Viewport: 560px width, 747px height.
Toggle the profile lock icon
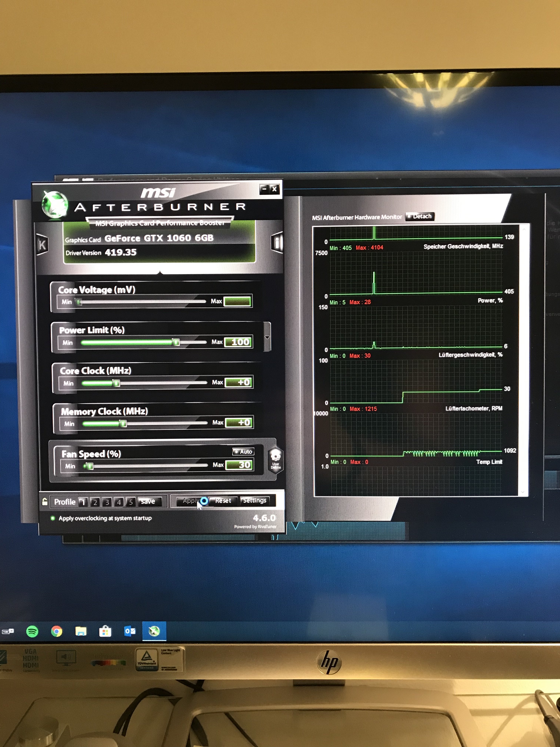point(45,502)
